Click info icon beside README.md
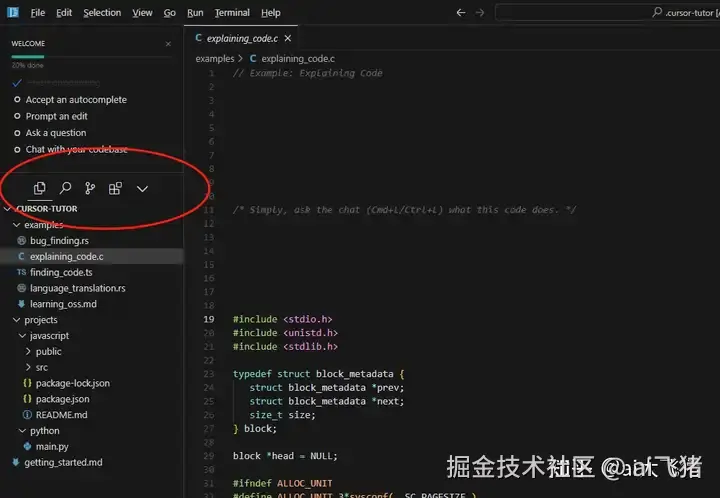This screenshot has height=498, width=720. point(27,414)
